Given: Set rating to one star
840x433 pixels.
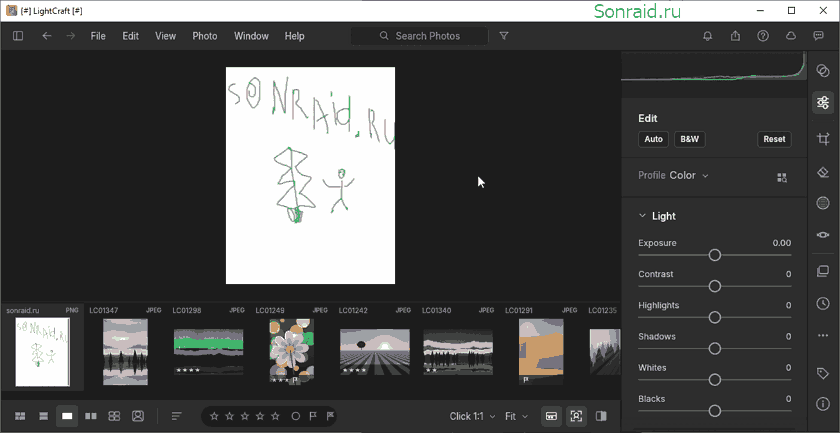Looking at the screenshot, I should [x=214, y=416].
